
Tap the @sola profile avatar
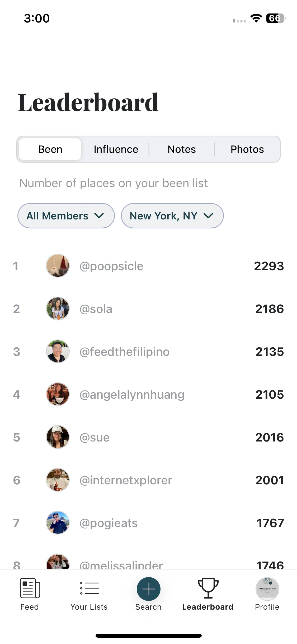pyautogui.click(x=58, y=309)
